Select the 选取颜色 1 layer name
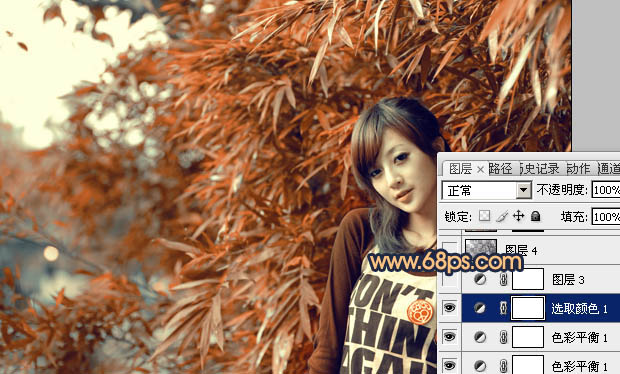 (x=580, y=308)
